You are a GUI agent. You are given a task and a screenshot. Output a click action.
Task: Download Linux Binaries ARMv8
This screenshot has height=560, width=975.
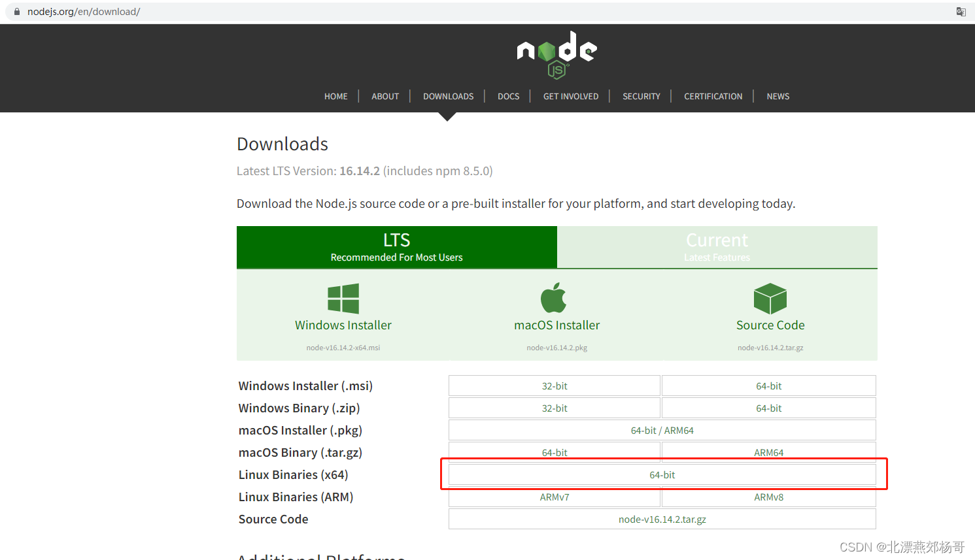(769, 497)
